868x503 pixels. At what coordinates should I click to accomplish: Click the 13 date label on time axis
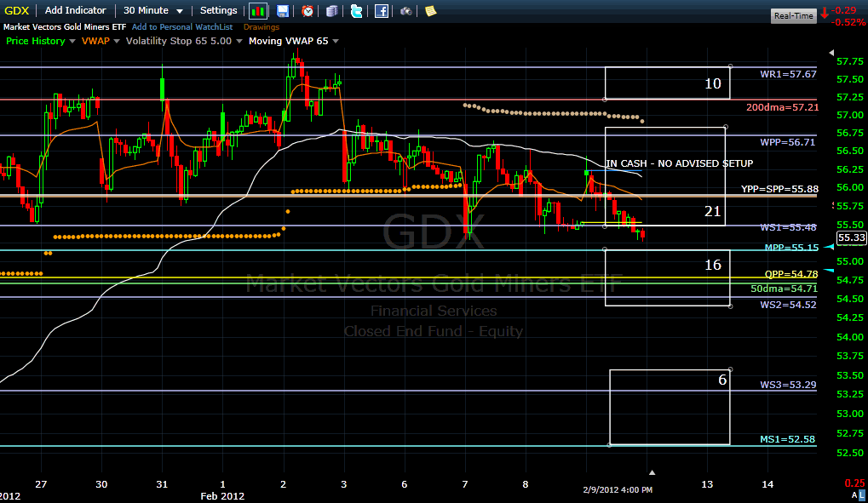coord(707,484)
